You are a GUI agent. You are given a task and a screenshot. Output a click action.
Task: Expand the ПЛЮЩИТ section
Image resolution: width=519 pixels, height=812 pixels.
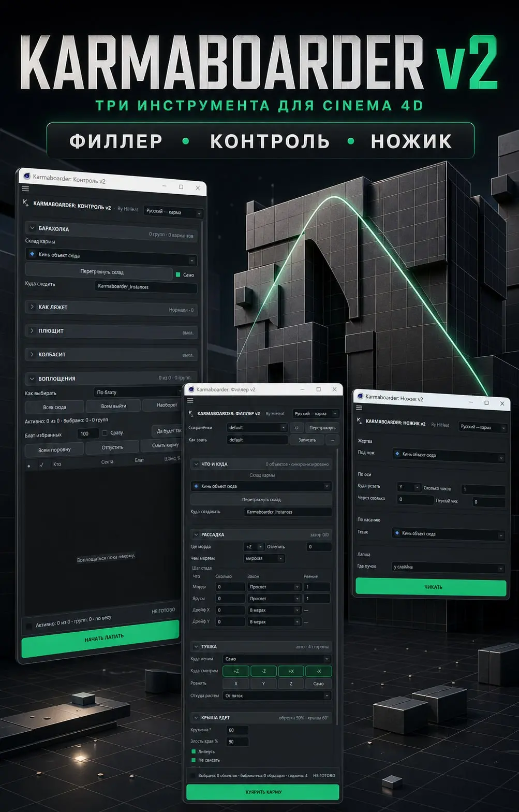click(x=32, y=330)
